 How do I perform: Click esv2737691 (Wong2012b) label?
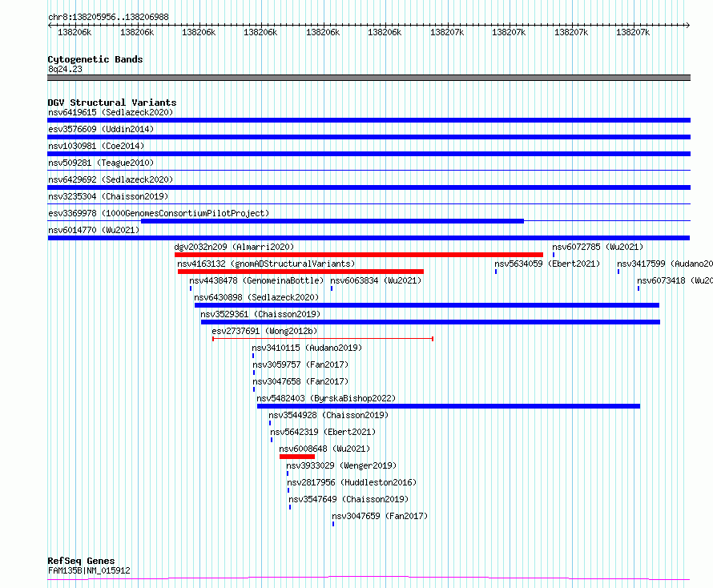pyautogui.click(x=264, y=331)
